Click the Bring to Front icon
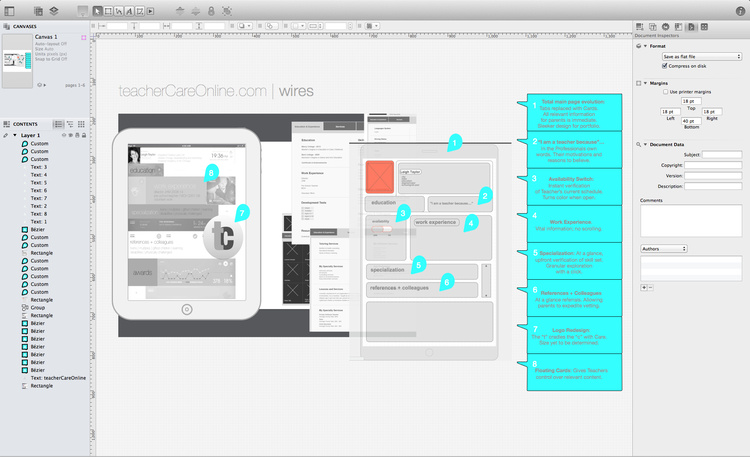 pyautogui.click(x=180, y=11)
